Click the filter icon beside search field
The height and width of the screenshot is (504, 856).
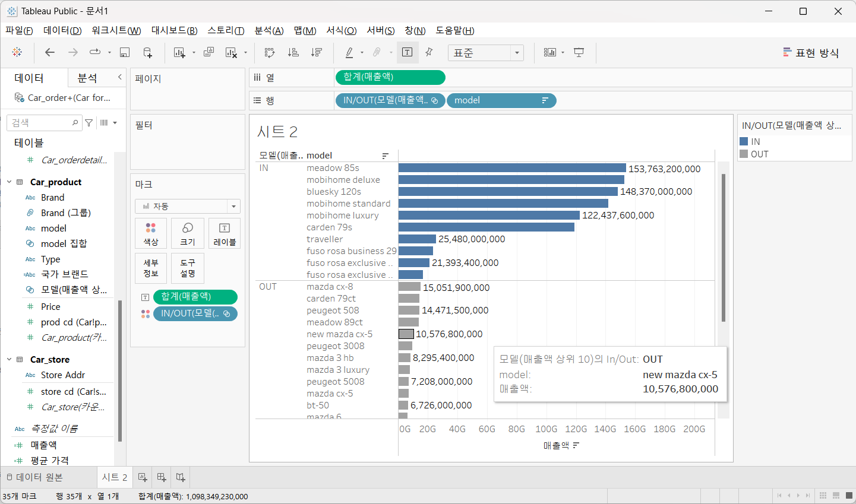(89, 123)
